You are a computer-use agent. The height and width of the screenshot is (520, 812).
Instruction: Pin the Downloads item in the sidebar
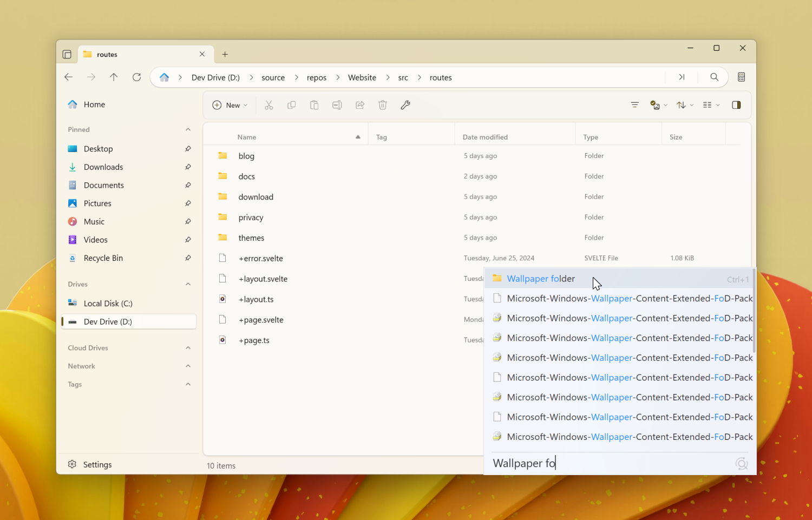[188, 167]
